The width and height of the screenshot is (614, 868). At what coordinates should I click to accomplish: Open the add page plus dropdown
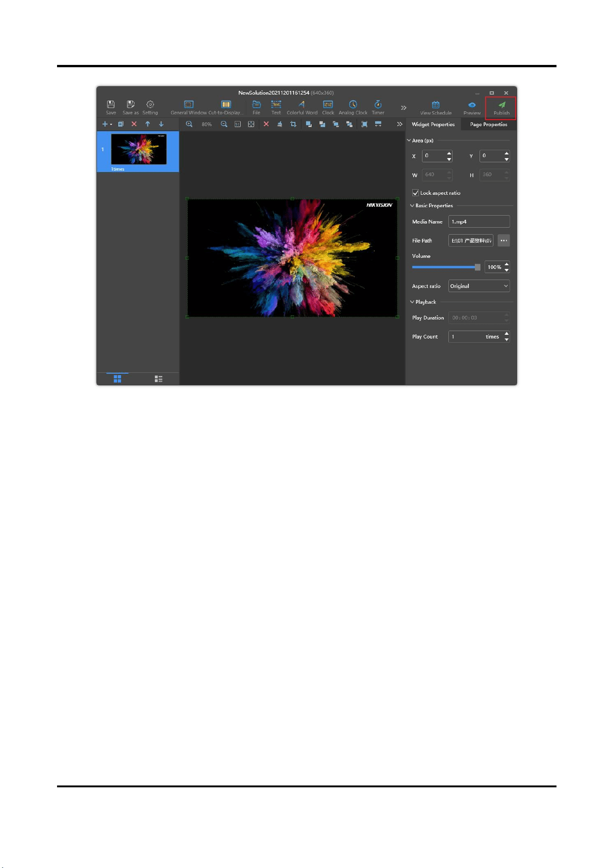pos(107,124)
